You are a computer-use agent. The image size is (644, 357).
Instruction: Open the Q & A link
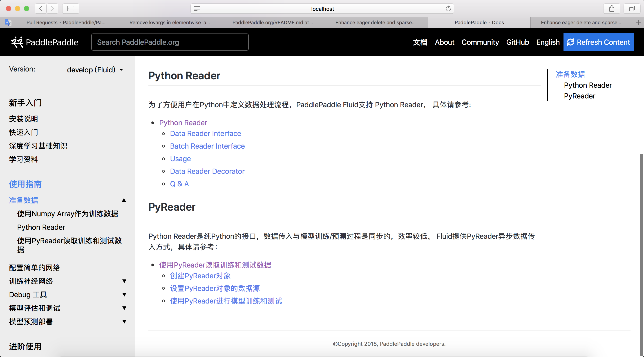[179, 184]
